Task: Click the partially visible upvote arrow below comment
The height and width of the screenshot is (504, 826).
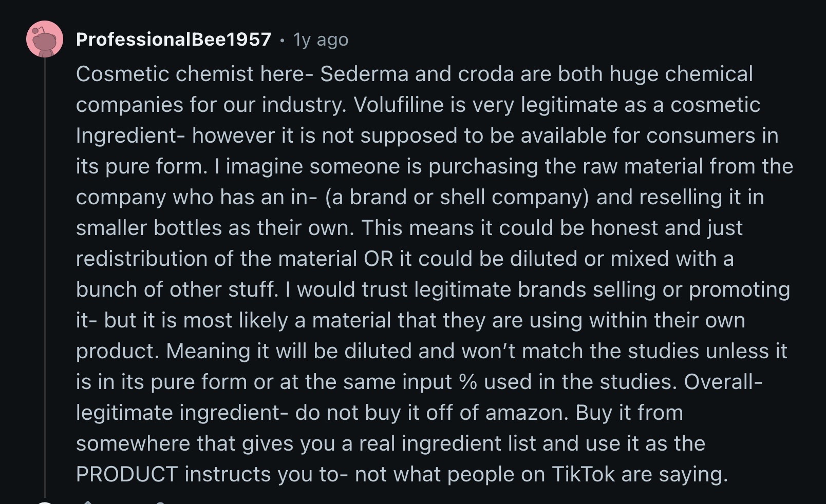Action: [x=88, y=502]
